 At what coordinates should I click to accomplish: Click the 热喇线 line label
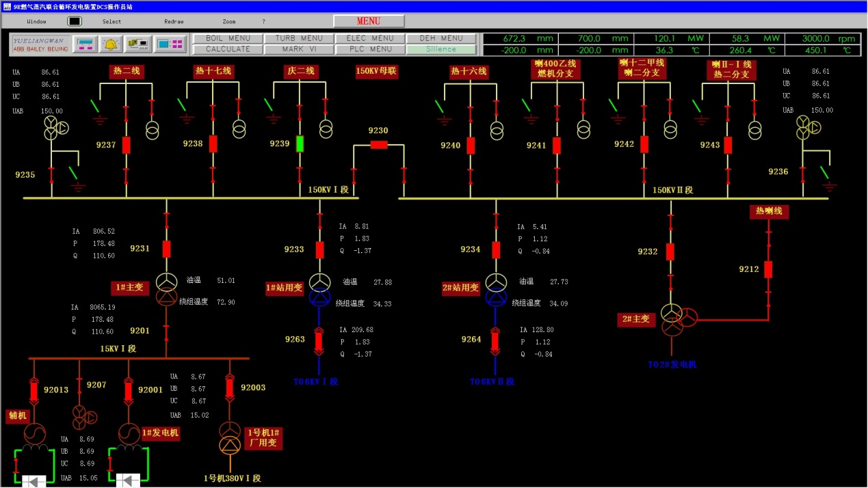[x=768, y=212]
